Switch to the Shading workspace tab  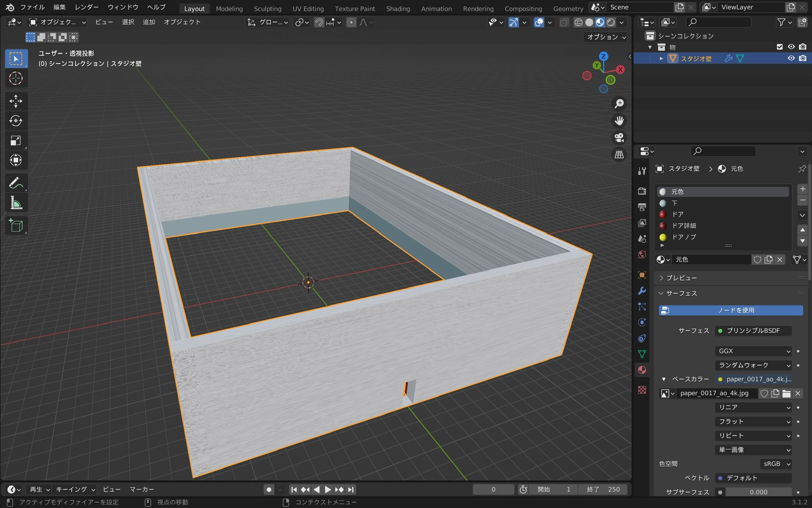[398, 8]
